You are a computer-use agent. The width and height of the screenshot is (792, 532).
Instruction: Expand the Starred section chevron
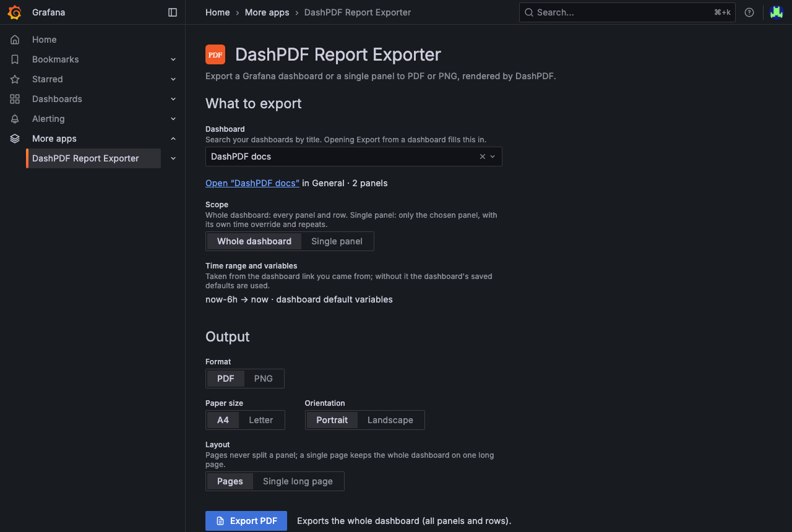[173, 79]
